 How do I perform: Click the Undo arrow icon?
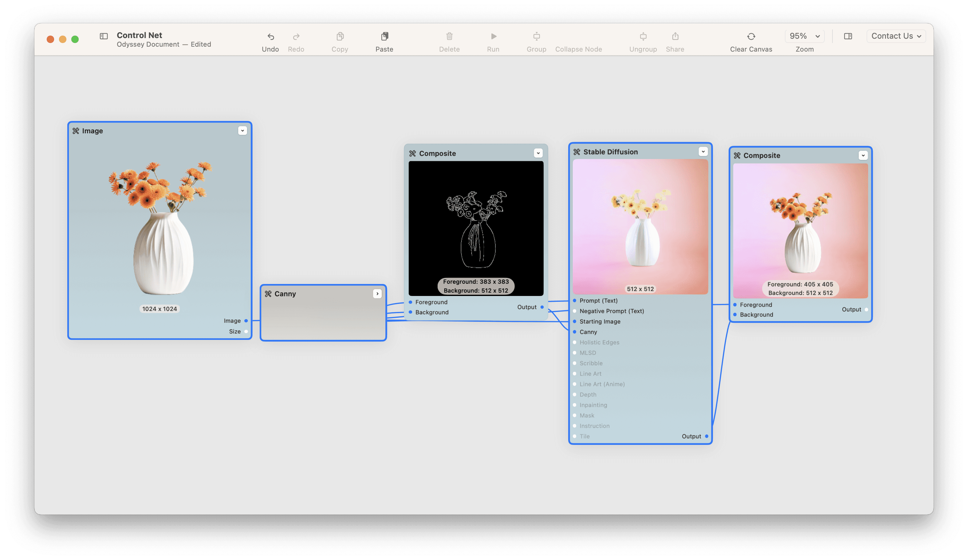click(x=270, y=37)
